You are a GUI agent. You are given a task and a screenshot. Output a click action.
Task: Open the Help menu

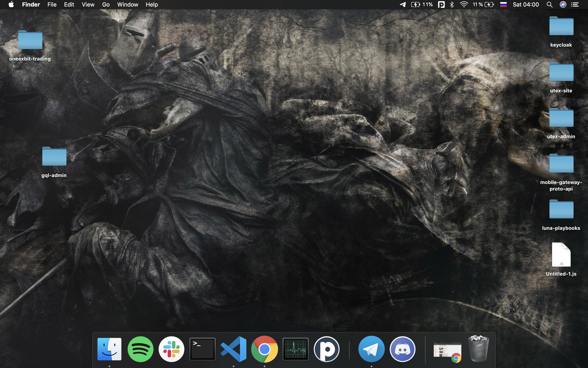point(152,4)
